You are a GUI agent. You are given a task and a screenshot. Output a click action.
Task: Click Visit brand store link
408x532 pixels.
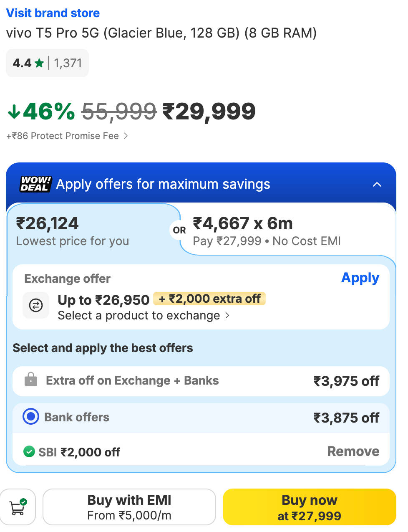pos(53,13)
